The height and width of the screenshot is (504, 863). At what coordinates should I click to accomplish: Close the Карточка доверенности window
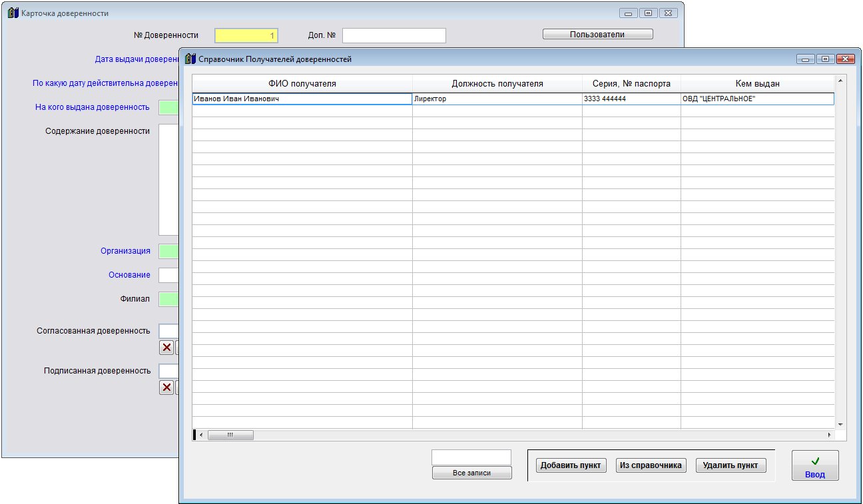tap(669, 13)
